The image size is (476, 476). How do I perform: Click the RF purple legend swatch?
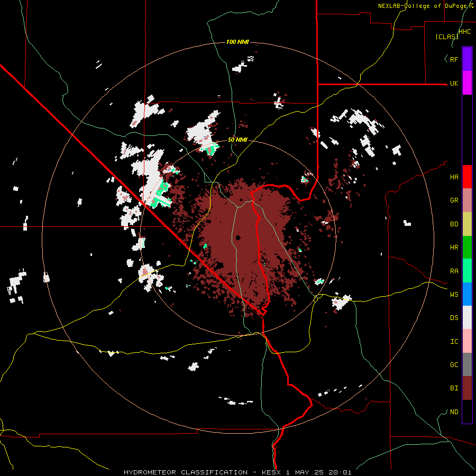pyautogui.click(x=467, y=59)
